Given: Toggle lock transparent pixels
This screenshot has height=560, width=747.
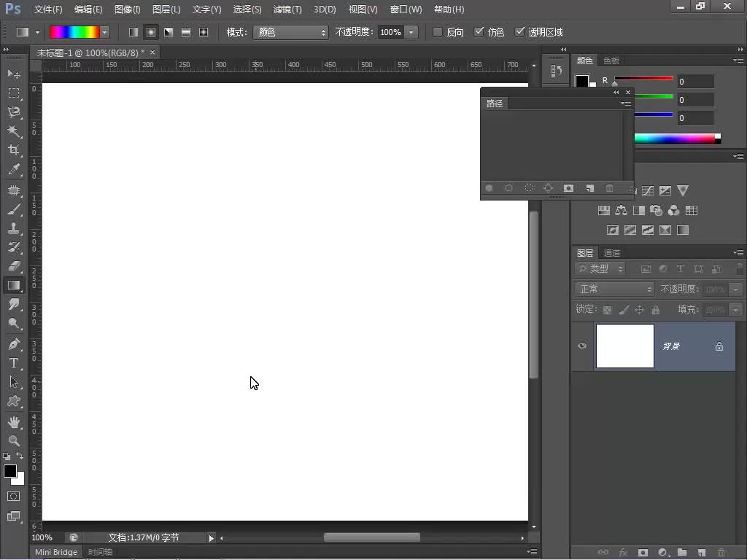Looking at the screenshot, I should click(x=607, y=310).
